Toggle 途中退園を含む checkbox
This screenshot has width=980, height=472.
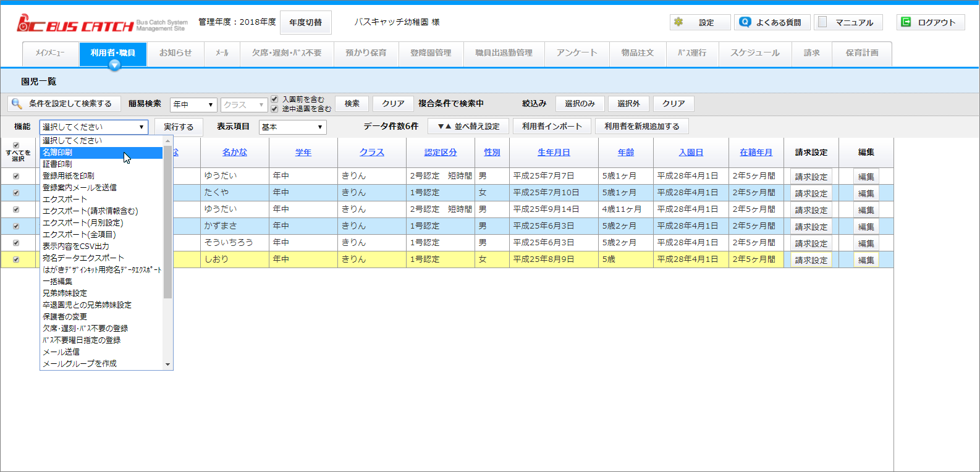click(x=274, y=109)
